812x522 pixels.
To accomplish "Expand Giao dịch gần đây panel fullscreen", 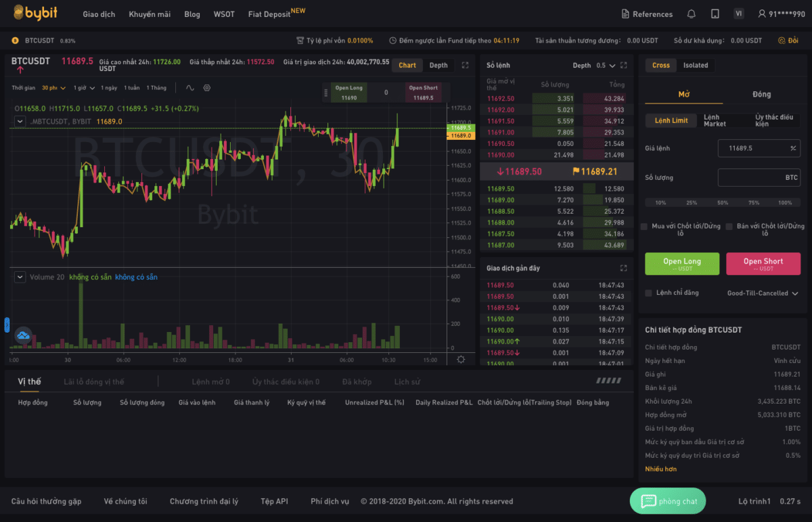I will (623, 268).
